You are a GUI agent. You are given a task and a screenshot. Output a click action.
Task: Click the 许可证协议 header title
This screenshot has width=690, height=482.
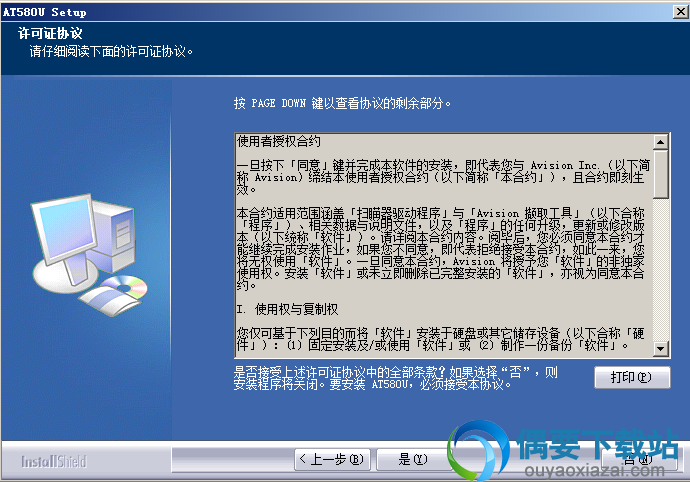pos(50,33)
